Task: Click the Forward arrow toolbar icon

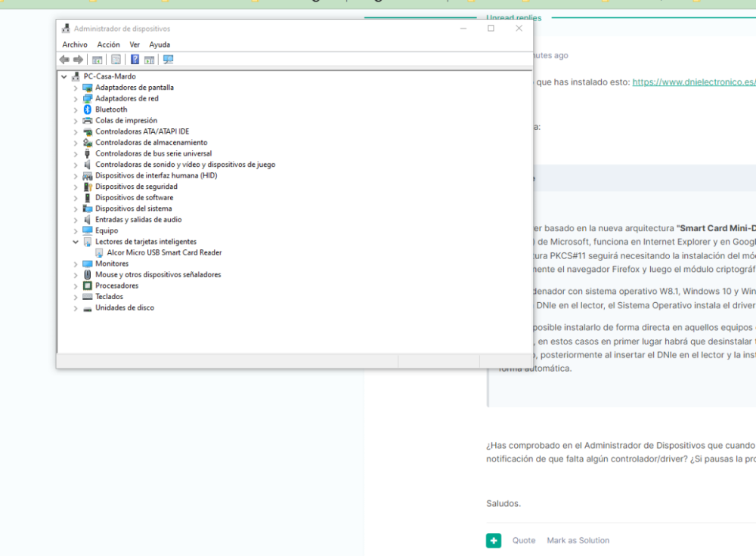Action: point(78,60)
